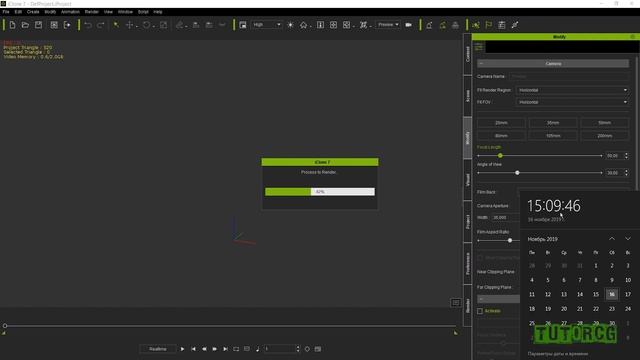Click the Focal Length slider handle

(x=500, y=156)
